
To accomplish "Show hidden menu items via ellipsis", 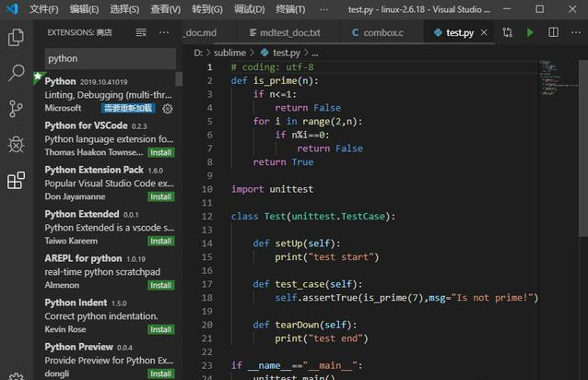I will (x=324, y=9).
